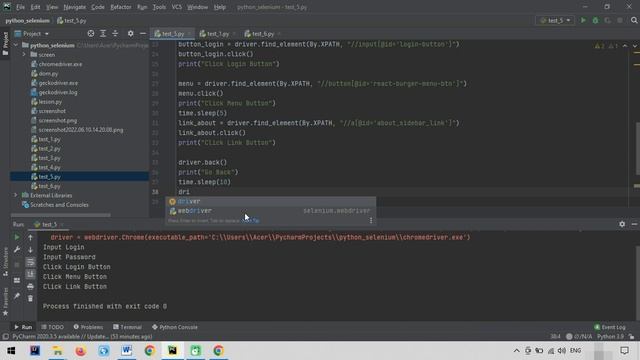The width and height of the screenshot is (640, 360).
Task: Expand External Libraries node
Action: (16, 196)
